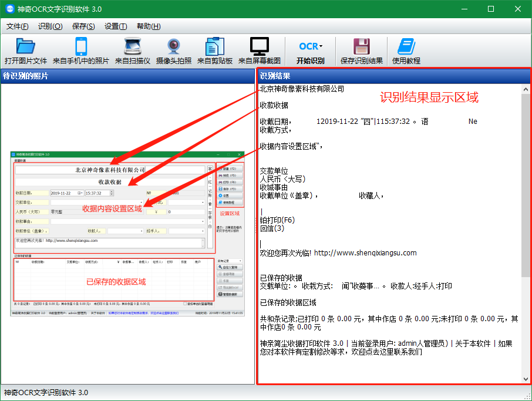This screenshot has height=401, width=532.
Task: Expand the OCR 开始识别 dropdown button
Action: (x=310, y=47)
